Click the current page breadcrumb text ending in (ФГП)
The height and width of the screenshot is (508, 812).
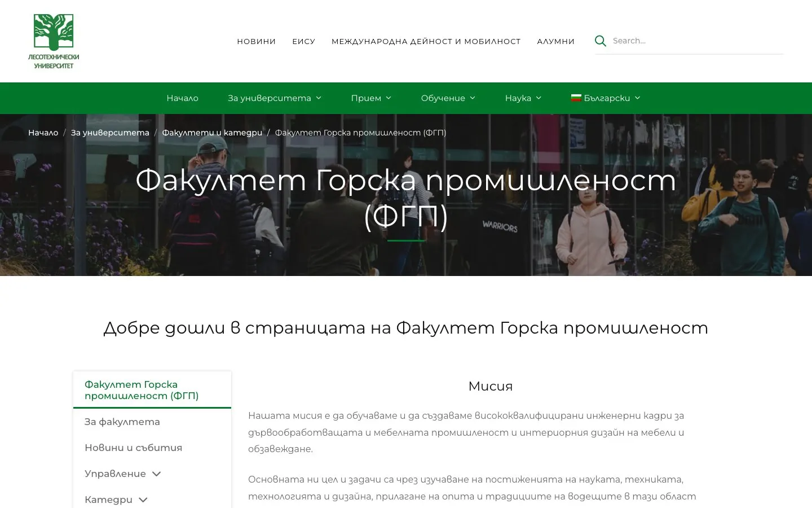360,133
